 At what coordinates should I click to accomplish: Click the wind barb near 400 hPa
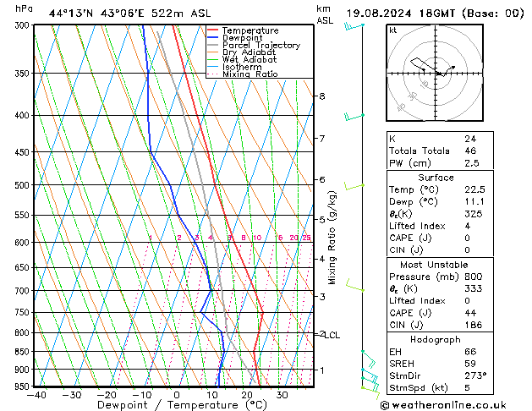coord(354,116)
